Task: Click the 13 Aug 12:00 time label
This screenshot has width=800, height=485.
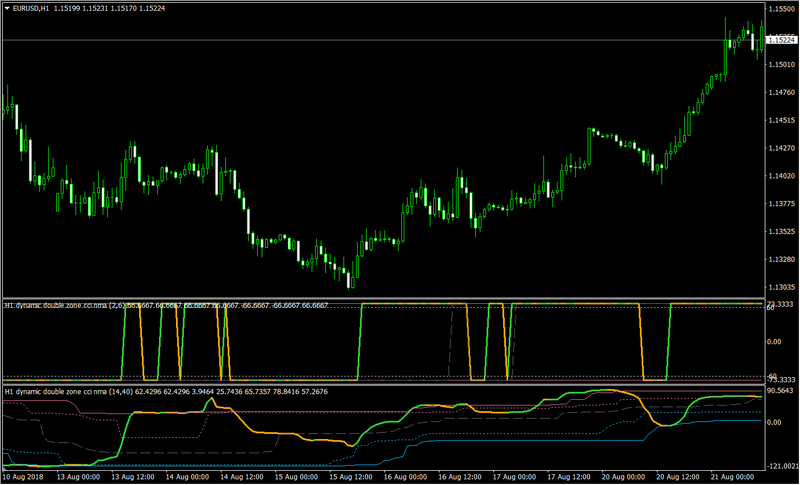Action: click(132, 478)
